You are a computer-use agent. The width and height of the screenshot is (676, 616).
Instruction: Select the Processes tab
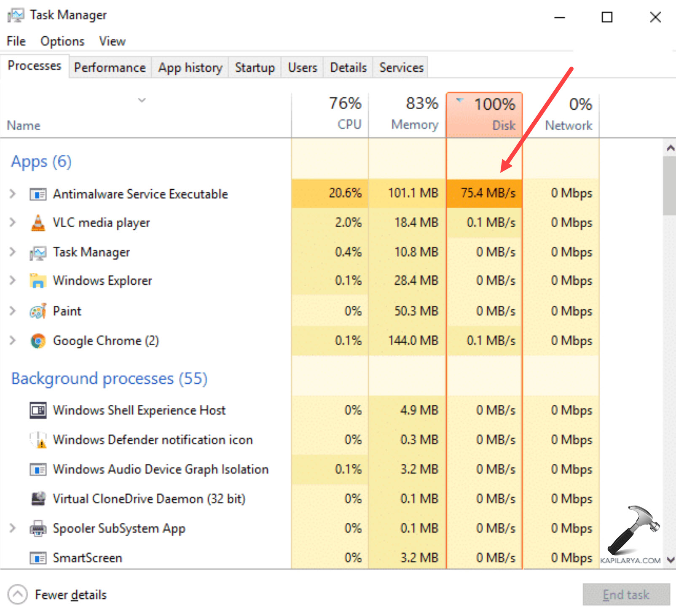tap(35, 66)
